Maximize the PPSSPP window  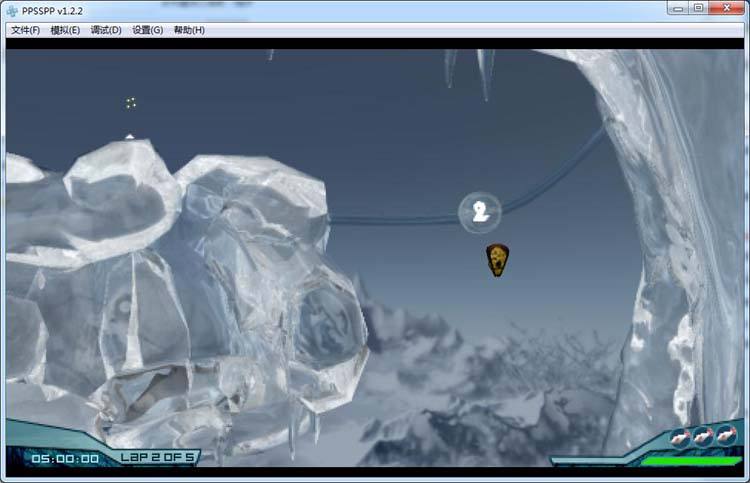[x=698, y=8]
